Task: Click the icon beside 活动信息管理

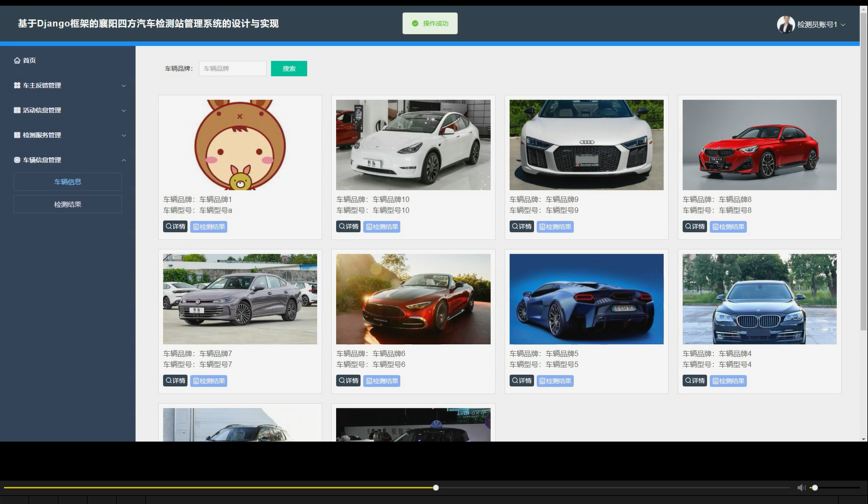Action: (x=17, y=110)
